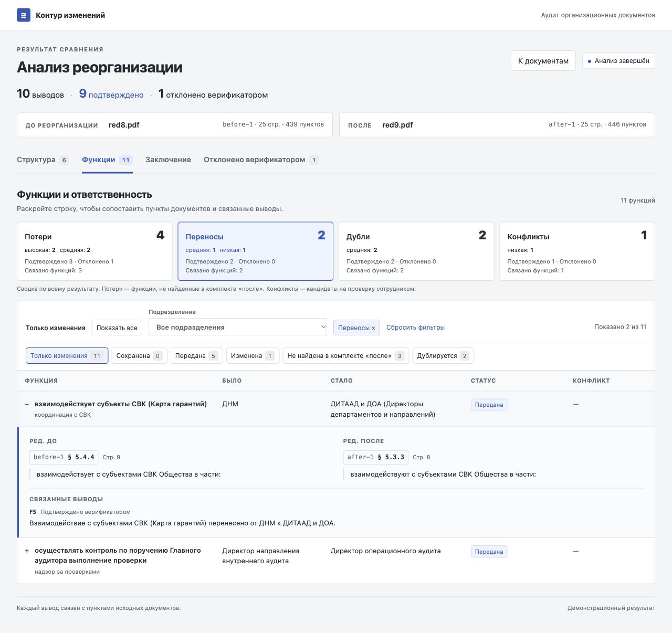The height and width of the screenshot is (633, 672).
Task: Switch to the Структура tab
Action: click(43, 160)
